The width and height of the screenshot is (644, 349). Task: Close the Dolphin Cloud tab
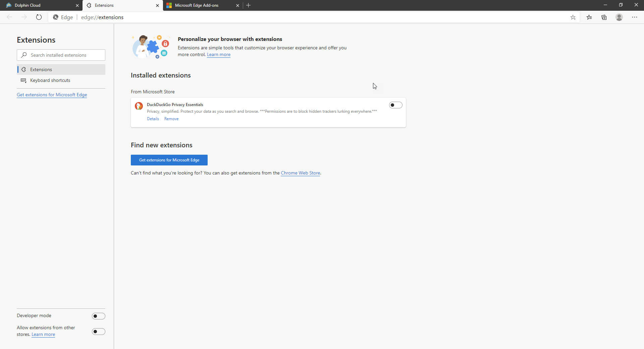[x=77, y=5]
